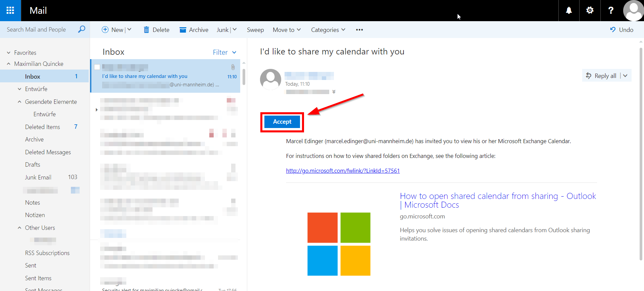Viewport: 644px width, 291px height.
Task: Click the New message plus icon
Action: (x=105, y=30)
